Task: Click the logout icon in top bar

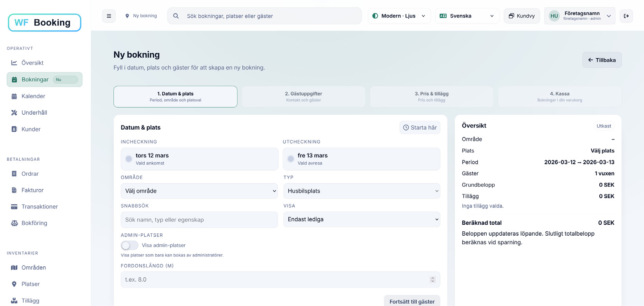Action: pos(626,16)
